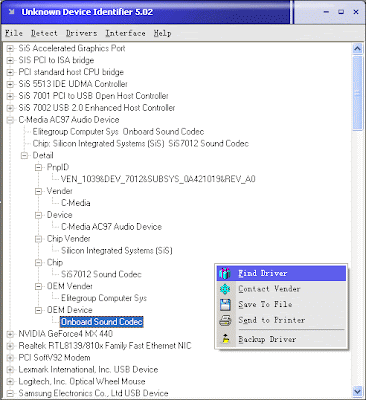This screenshot has height=400, width=366.
Task: Select the VEN_1039&DEV_7012 PnpID string
Action: click(158, 179)
